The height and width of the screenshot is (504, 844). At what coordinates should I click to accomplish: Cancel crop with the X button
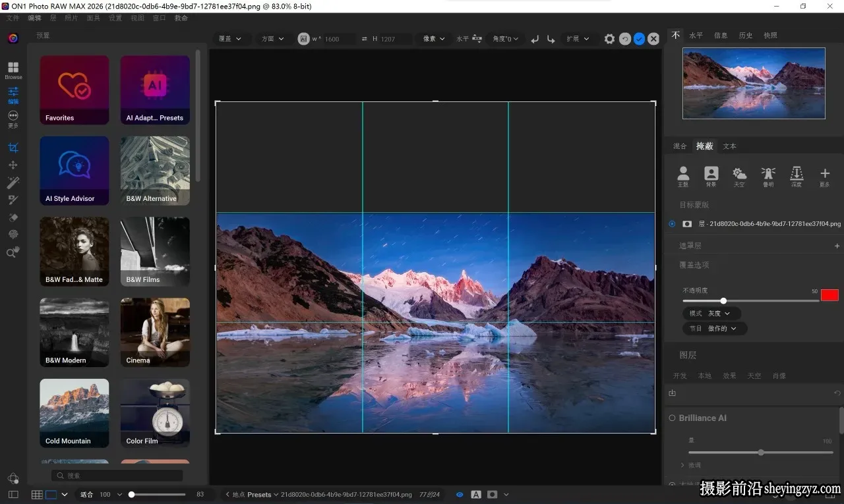coord(653,39)
